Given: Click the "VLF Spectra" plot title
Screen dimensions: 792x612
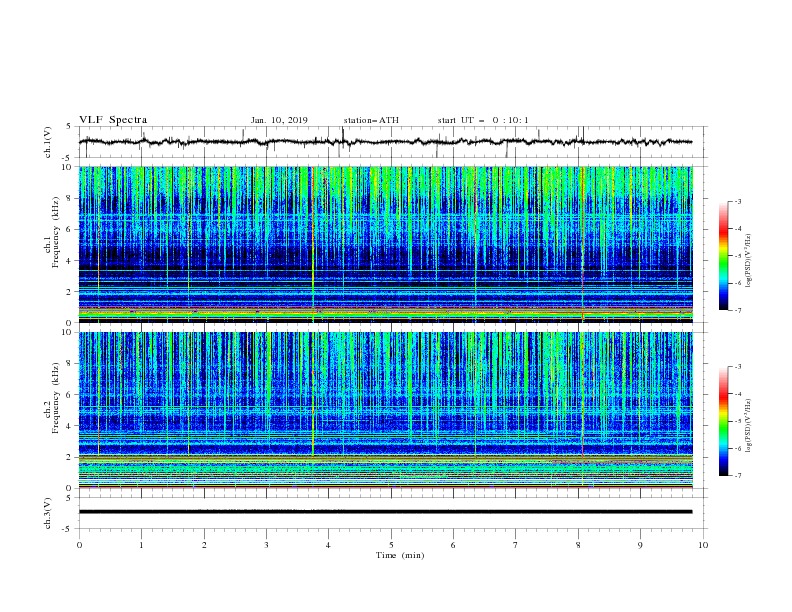Looking at the screenshot, I should click(x=113, y=120).
